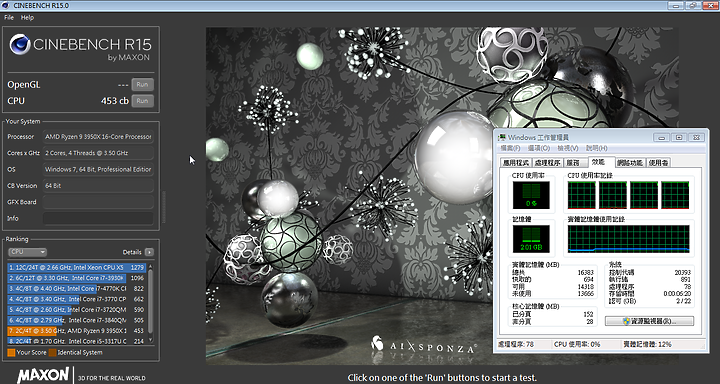
Task: Open Task Manager 選項(O) menu
Action: click(x=539, y=148)
